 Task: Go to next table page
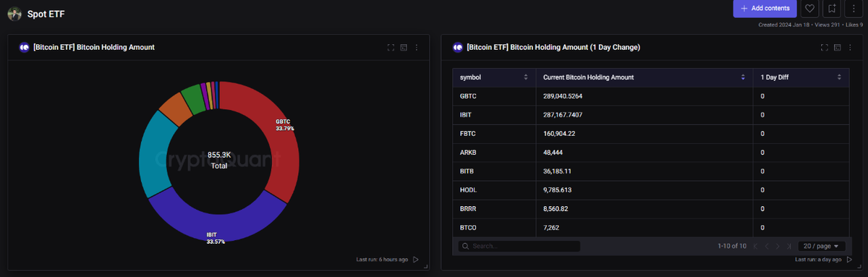pos(778,246)
